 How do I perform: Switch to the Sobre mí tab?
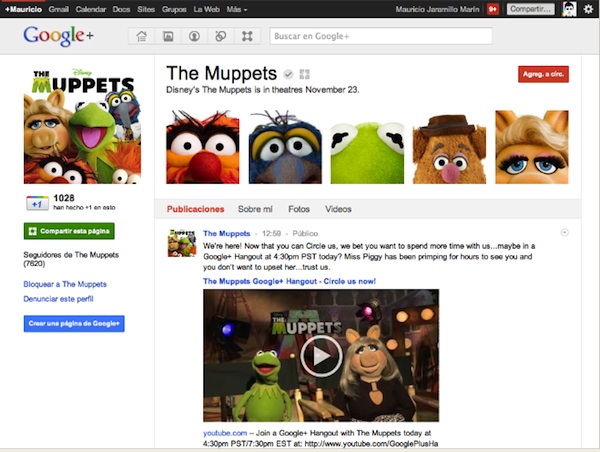click(255, 209)
